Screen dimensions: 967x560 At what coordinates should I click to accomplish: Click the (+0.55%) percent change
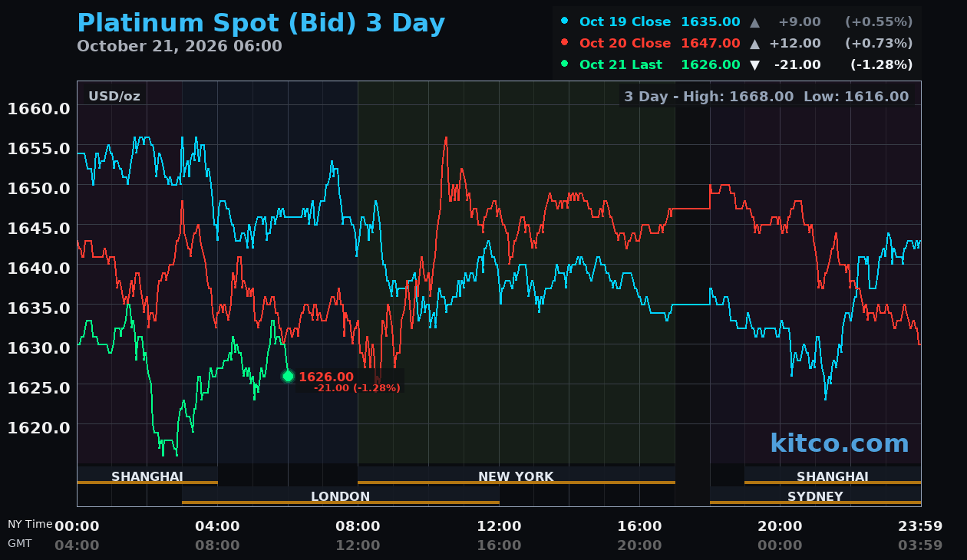tap(879, 21)
